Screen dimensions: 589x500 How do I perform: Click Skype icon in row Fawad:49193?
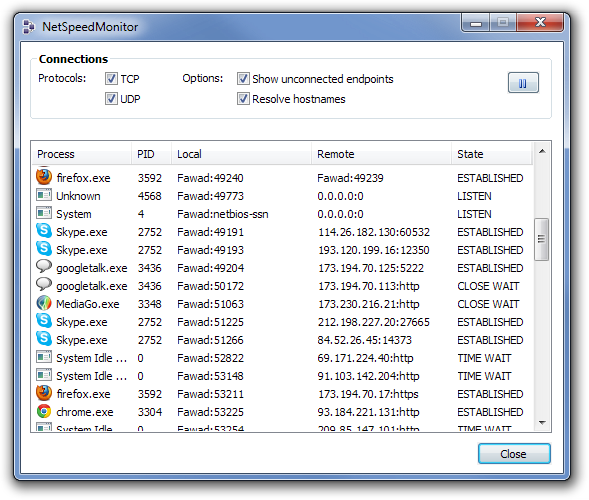[x=44, y=249]
